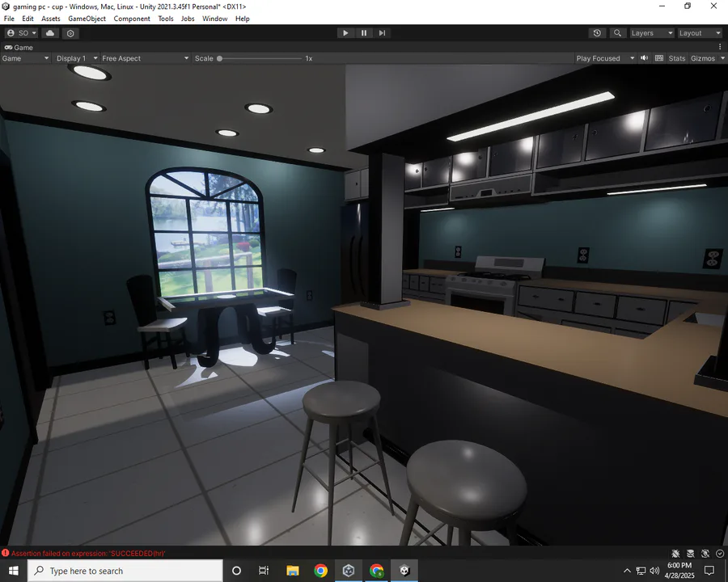The height and width of the screenshot is (582, 728).
Task: Open the Component menu
Action: (132, 19)
